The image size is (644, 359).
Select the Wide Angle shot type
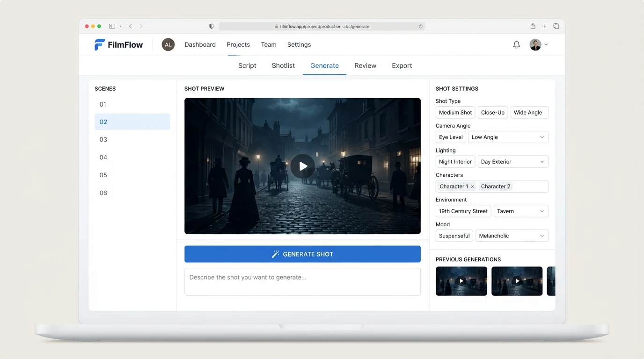[529, 113]
